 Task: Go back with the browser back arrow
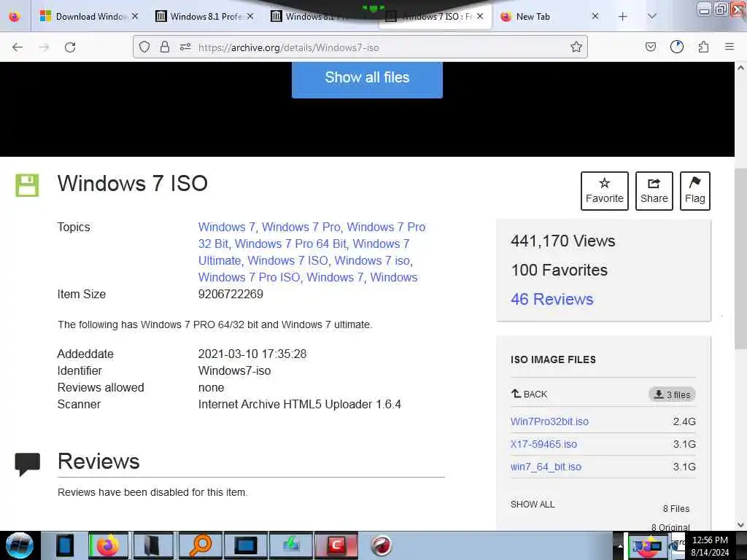(x=18, y=47)
